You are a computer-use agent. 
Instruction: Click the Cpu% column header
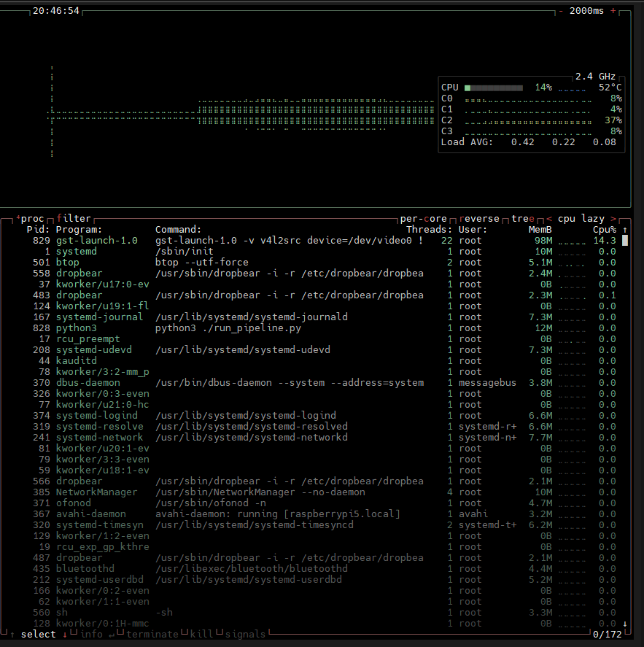point(605,230)
